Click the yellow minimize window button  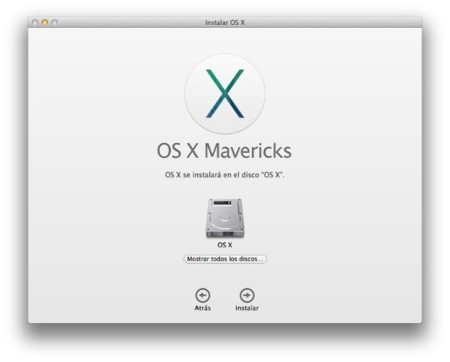point(45,22)
